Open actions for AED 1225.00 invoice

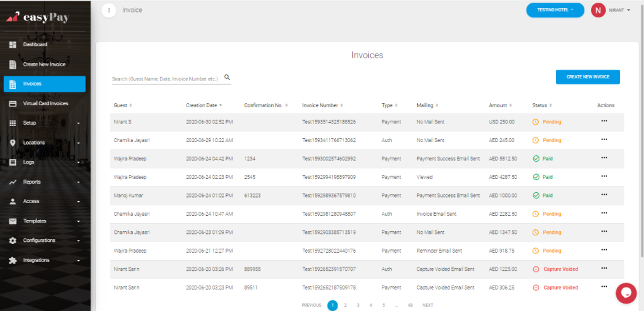pyautogui.click(x=604, y=268)
